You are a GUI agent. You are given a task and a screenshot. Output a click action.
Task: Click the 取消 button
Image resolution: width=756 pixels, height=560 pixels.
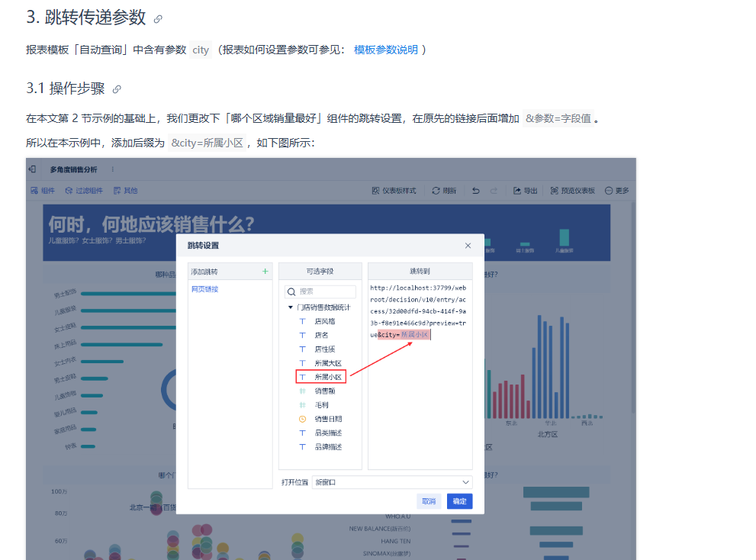(x=429, y=501)
